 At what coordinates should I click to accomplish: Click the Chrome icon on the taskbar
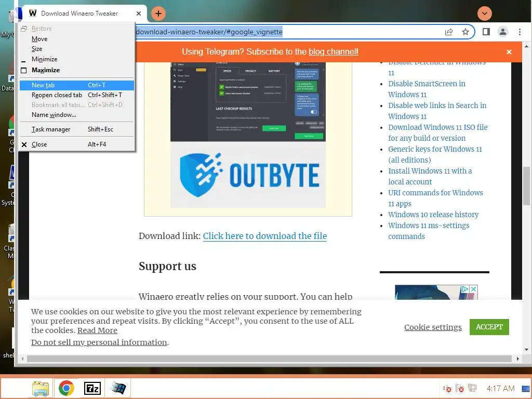coord(66,388)
